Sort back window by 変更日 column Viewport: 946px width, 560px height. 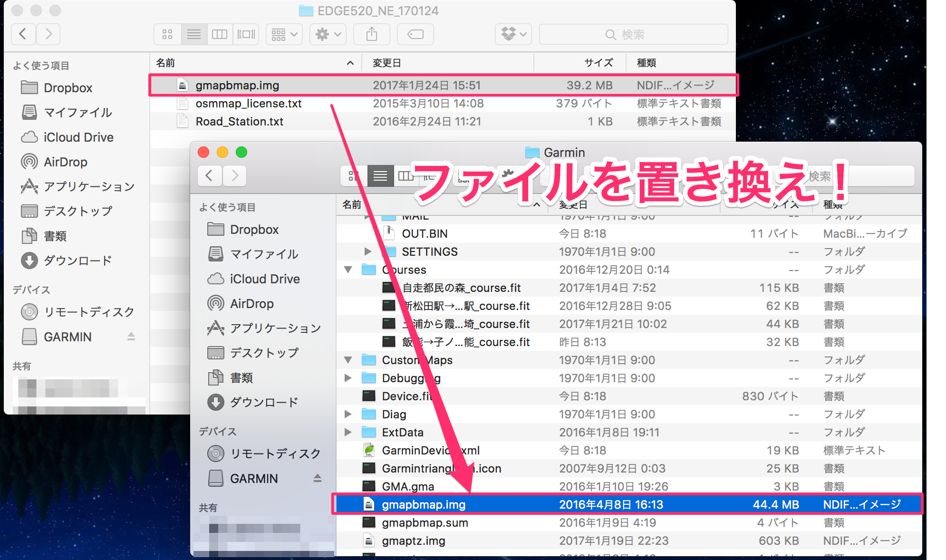(x=387, y=63)
